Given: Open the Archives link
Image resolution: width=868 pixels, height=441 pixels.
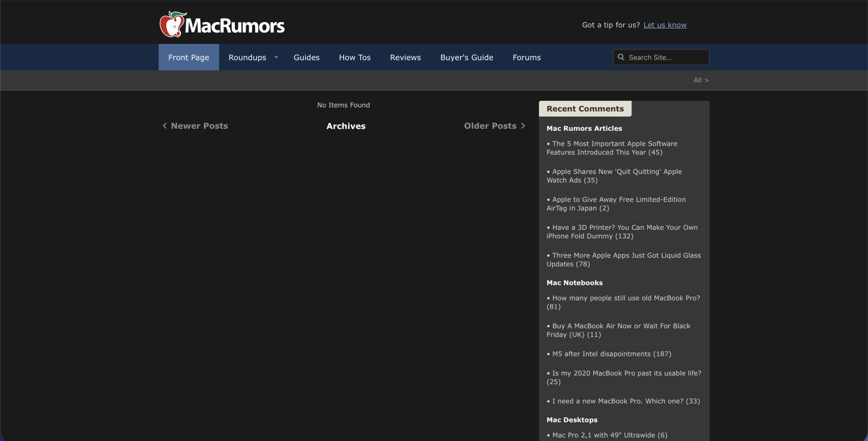Looking at the screenshot, I should 346,126.
